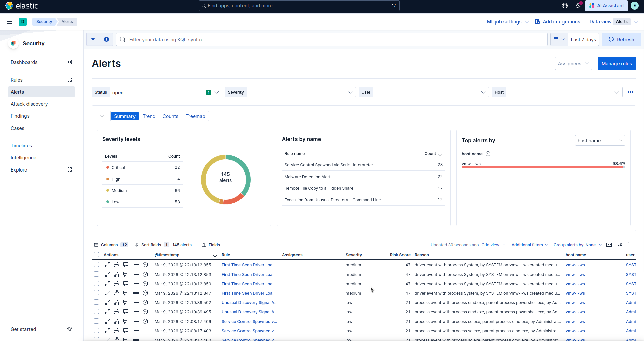This screenshot has height=341, width=644.
Task: Open the Malware Detection Alert rule link
Action: click(307, 177)
